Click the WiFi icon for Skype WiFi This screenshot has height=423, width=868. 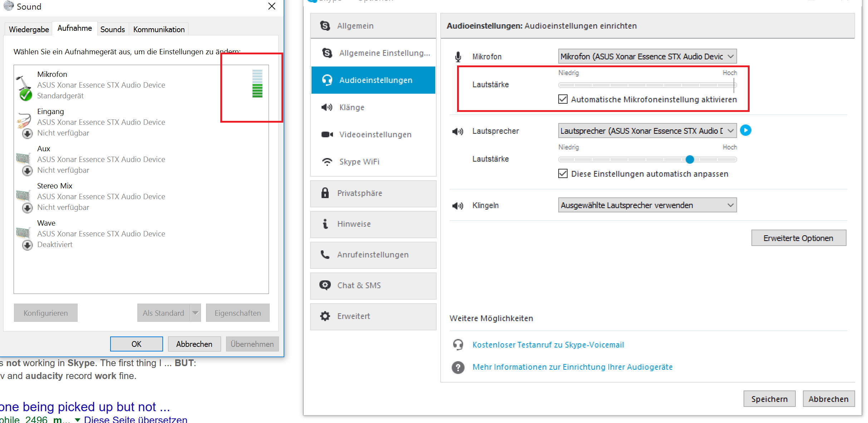(x=327, y=162)
